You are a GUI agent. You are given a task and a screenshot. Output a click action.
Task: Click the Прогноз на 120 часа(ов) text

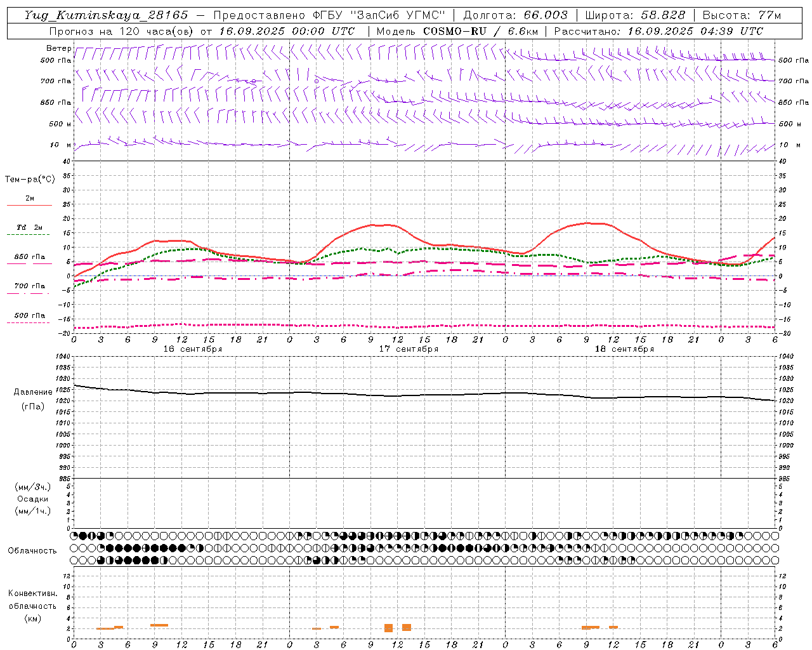pos(122,31)
